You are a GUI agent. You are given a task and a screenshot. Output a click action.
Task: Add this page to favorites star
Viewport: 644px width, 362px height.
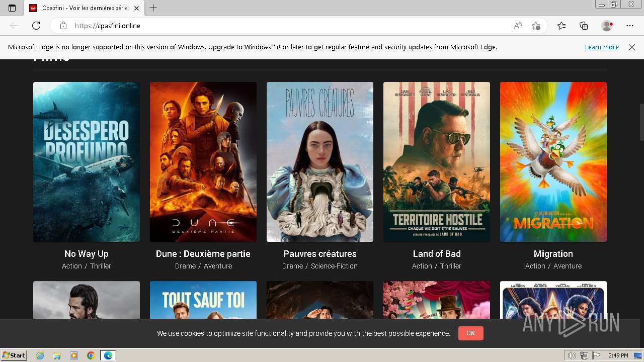pyautogui.click(x=536, y=26)
